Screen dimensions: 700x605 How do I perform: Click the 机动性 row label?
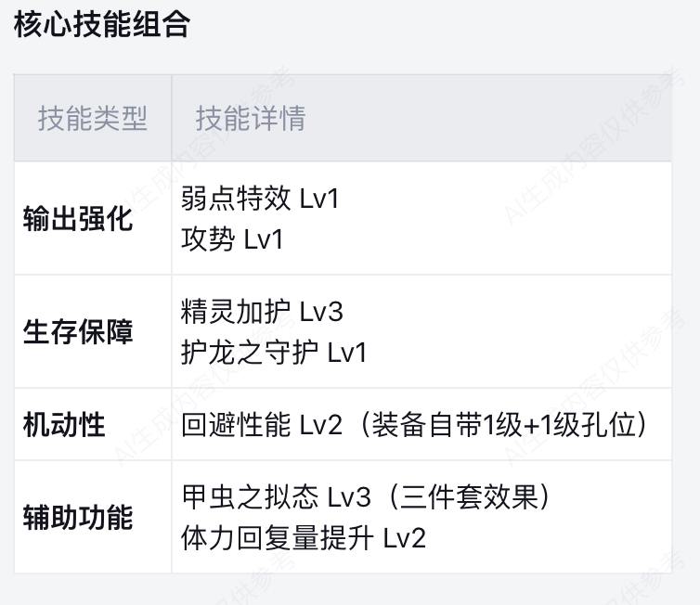tap(64, 424)
